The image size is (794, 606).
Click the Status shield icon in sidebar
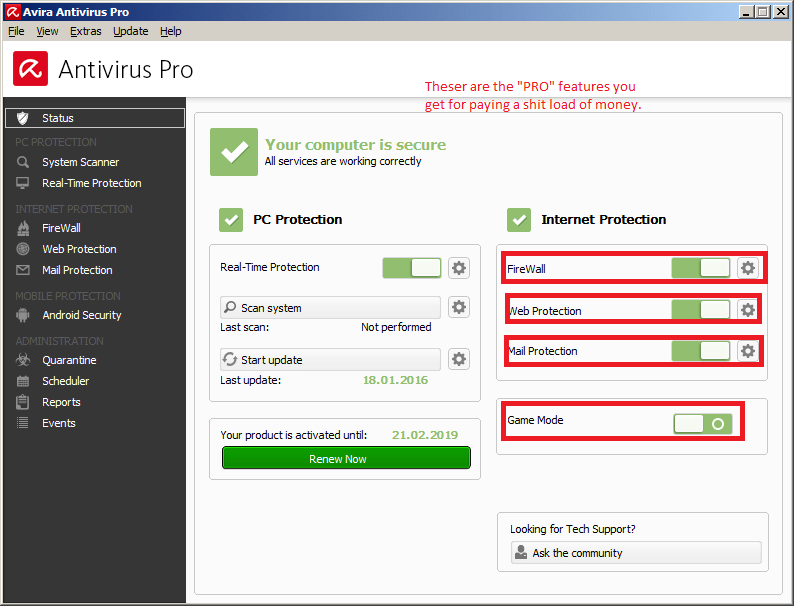pyautogui.click(x=23, y=118)
